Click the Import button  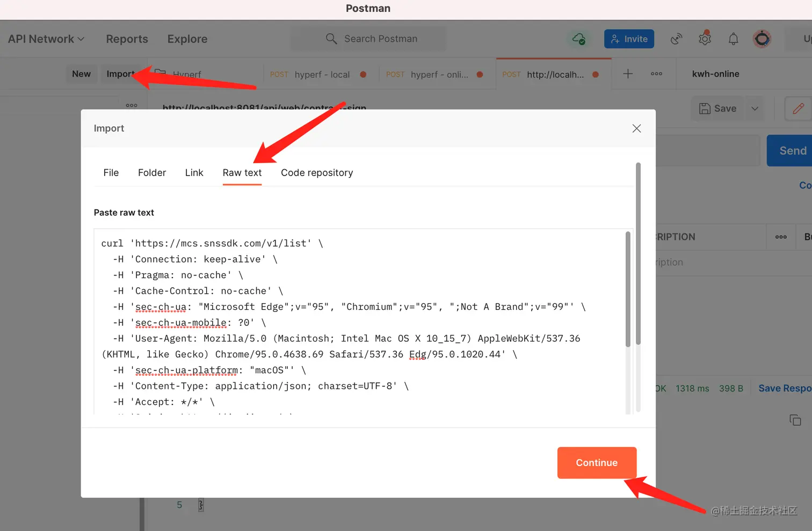pos(120,74)
